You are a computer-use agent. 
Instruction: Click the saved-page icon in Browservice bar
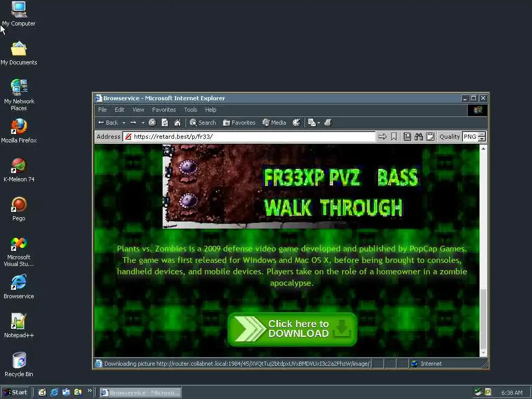pyautogui.click(x=407, y=137)
